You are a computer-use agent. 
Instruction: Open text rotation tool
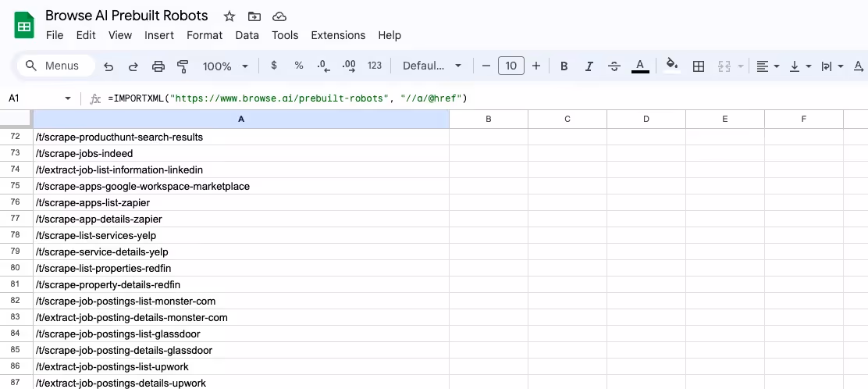coord(859,66)
